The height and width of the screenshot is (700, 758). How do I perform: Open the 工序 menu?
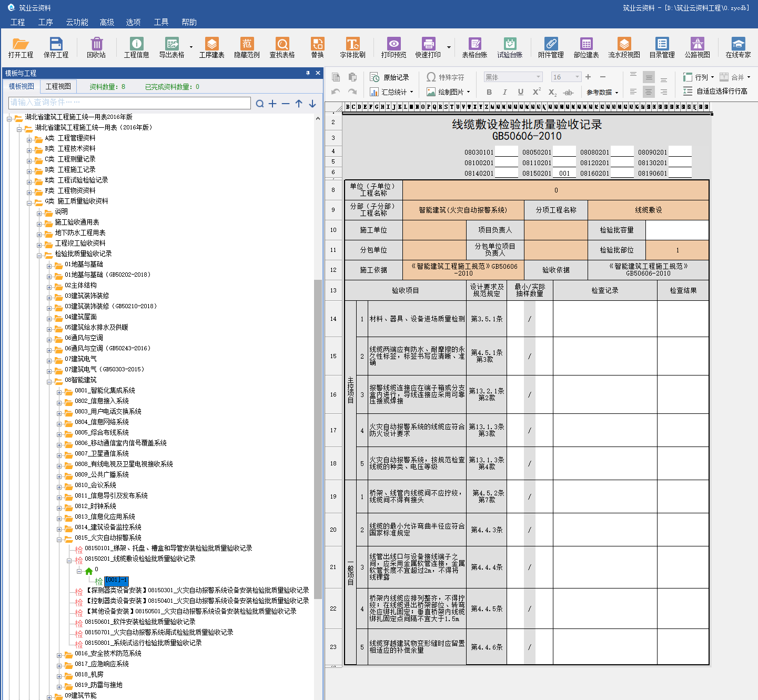click(46, 22)
